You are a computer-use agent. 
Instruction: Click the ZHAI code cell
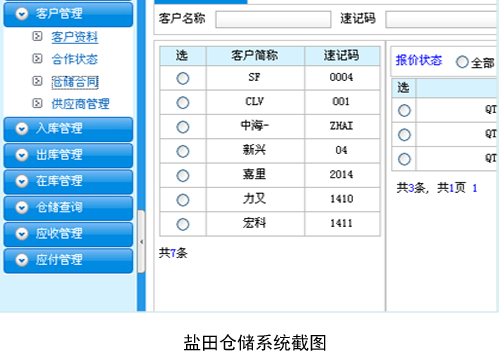342,127
